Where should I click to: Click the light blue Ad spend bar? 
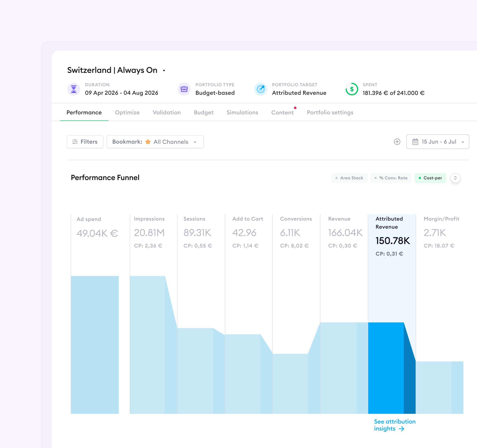click(95, 345)
